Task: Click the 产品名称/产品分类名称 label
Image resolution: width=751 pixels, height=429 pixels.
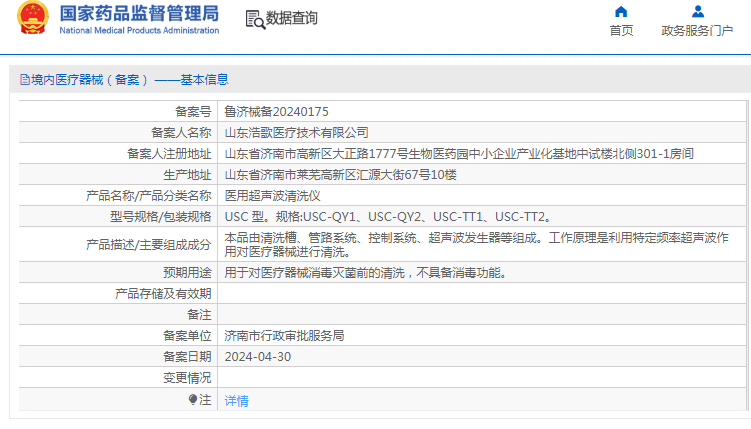Action: click(x=148, y=196)
